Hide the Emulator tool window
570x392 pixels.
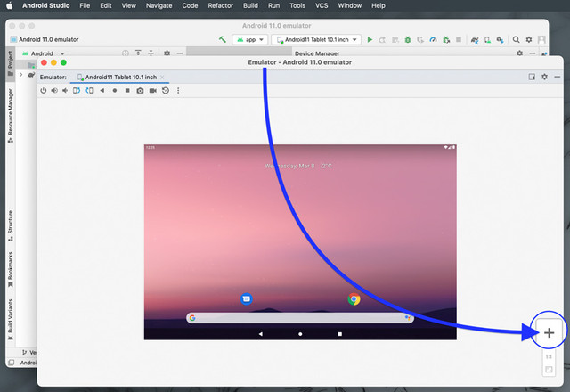click(557, 77)
